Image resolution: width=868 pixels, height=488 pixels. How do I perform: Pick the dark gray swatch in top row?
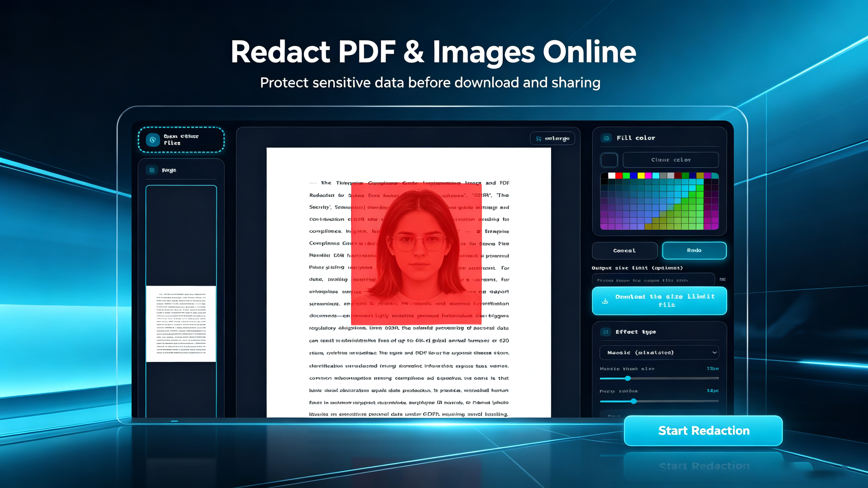click(663, 176)
